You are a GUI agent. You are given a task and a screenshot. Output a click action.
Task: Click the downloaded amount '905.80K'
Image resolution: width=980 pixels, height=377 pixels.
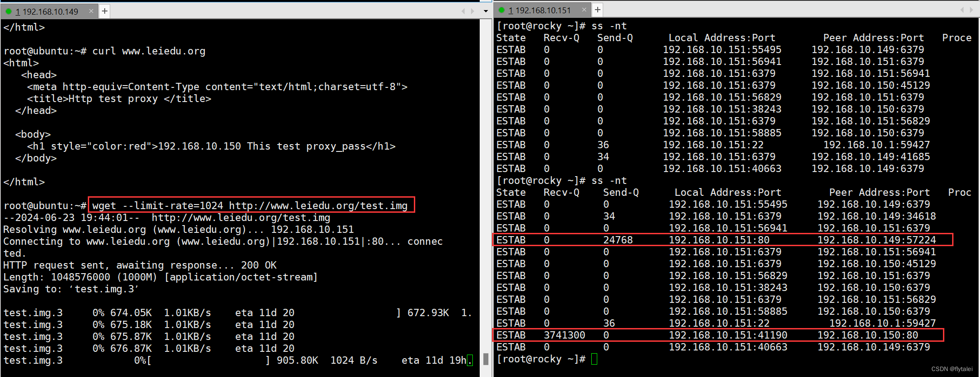tap(297, 361)
